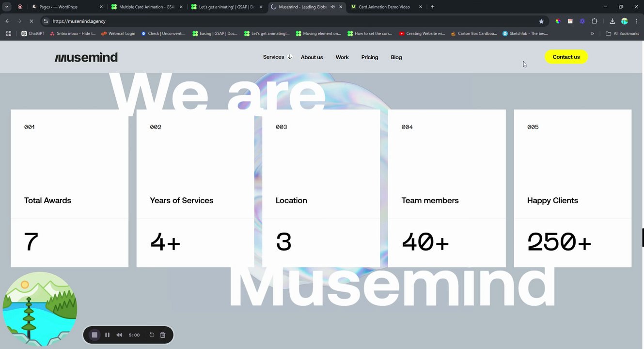Click the 250+ value
Image resolution: width=644 pixels, height=349 pixels.
pos(559,241)
